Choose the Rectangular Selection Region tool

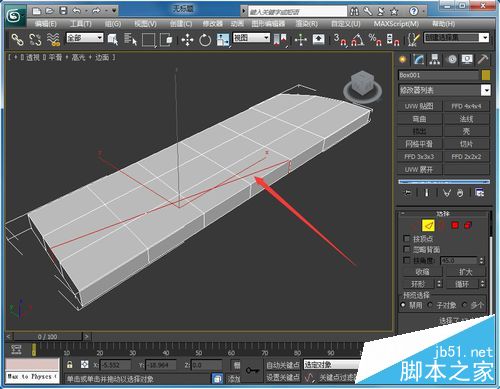[x=149, y=40]
